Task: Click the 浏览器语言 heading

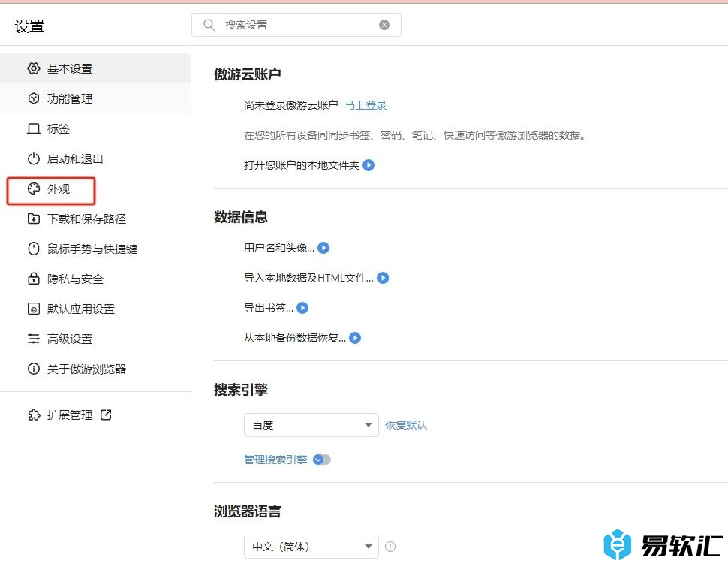Action: (x=247, y=511)
